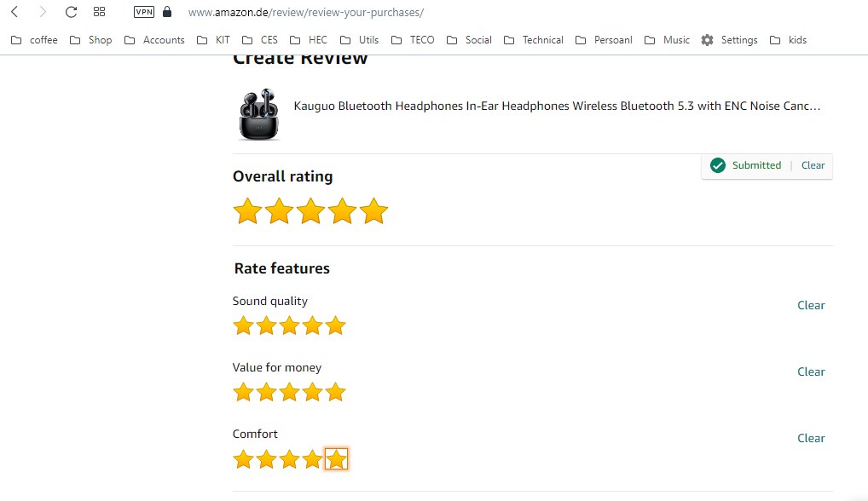This screenshot has height=501, width=868.
Task: Rate Comfort two stars
Action: pyautogui.click(x=266, y=459)
